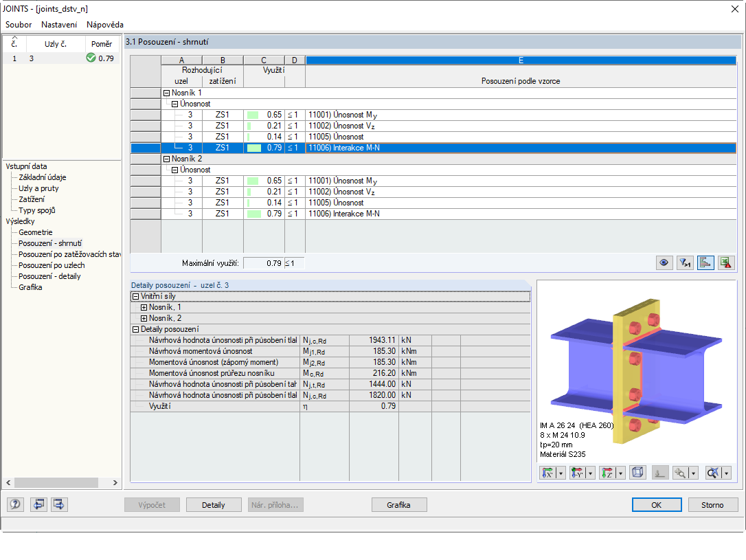Click green utilization bar of selected 0.79 row
Screen dimensions: 746x560
click(254, 148)
